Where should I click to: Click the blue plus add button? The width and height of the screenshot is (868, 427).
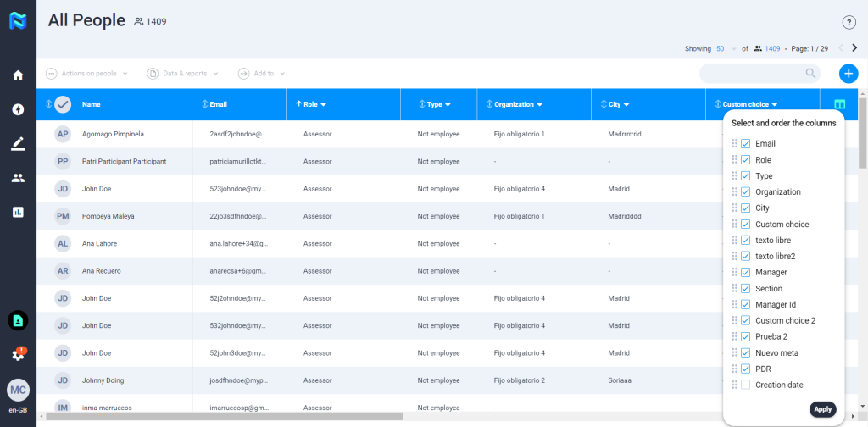(849, 74)
